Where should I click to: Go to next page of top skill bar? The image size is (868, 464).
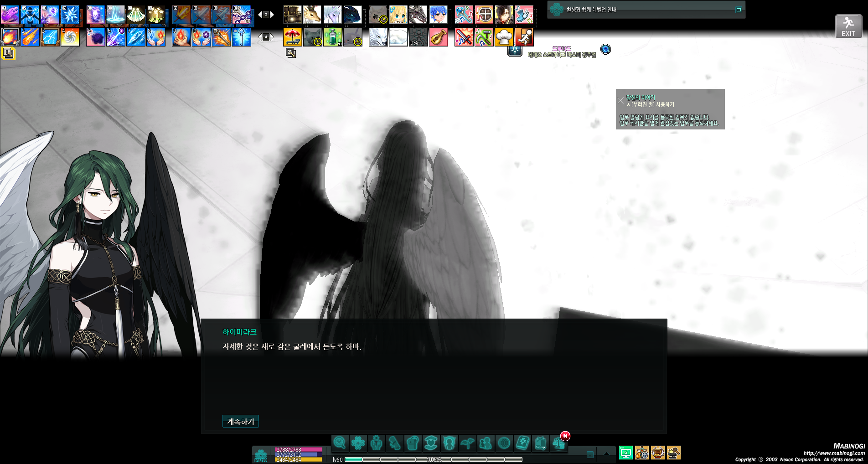(x=272, y=15)
